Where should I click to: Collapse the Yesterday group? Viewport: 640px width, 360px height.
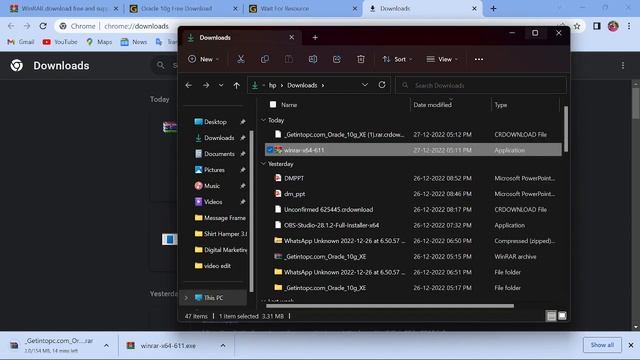tap(264, 164)
